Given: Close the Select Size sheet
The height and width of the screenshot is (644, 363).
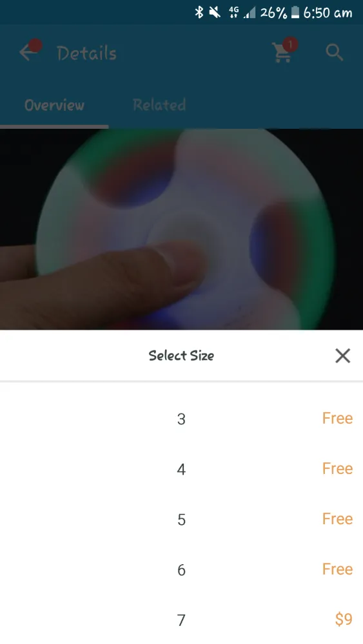Looking at the screenshot, I should (x=342, y=355).
